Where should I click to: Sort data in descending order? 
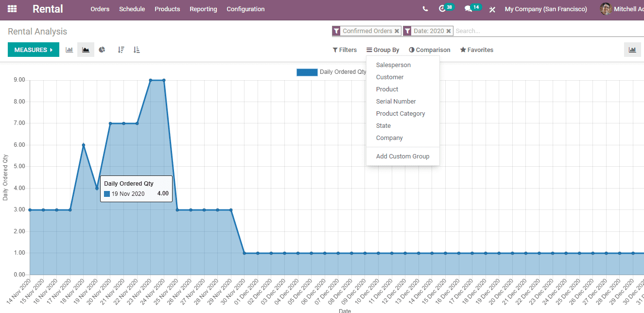[x=121, y=50]
